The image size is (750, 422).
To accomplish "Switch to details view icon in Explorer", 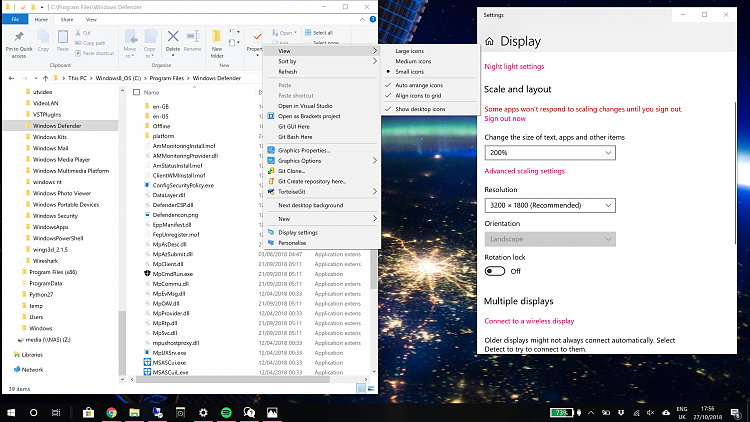I will pos(361,389).
